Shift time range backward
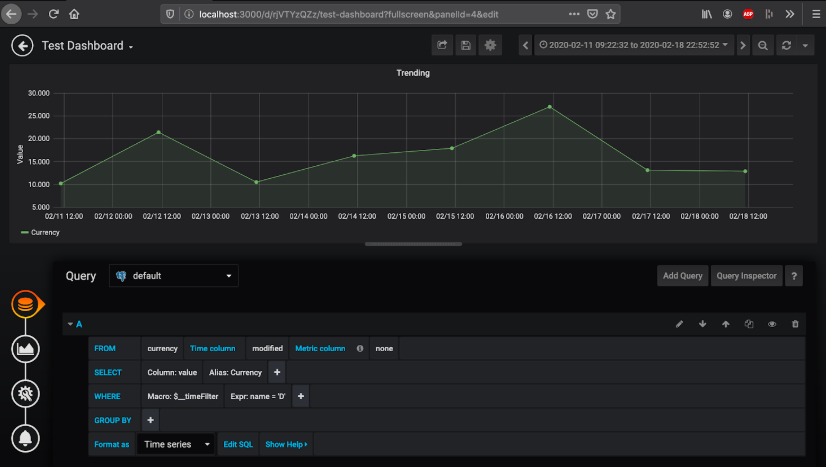 click(x=525, y=45)
